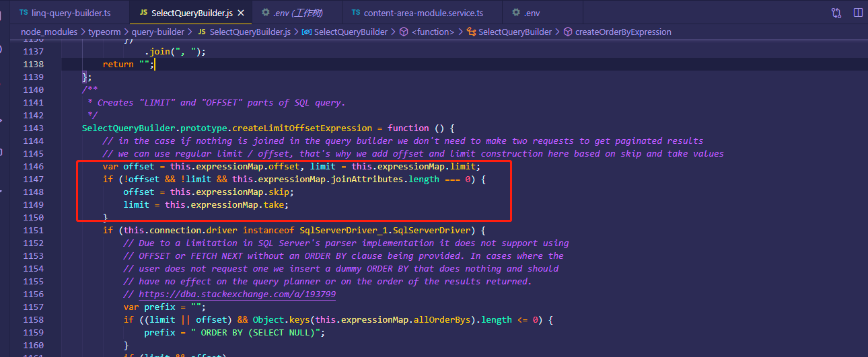Select the SelectQueryBuilder.js editor tab

pos(190,12)
